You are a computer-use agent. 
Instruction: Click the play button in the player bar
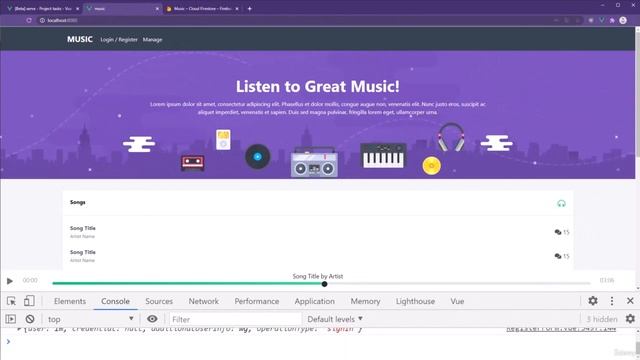click(x=10, y=281)
